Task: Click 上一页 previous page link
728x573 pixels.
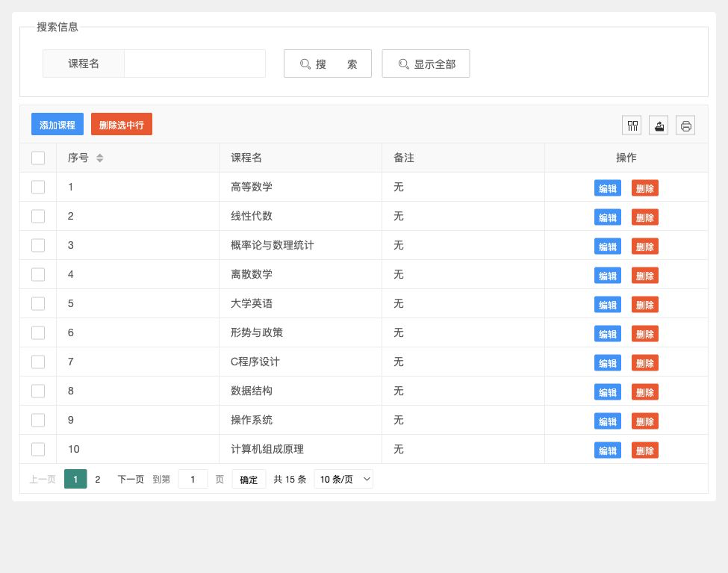Action: (x=43, y=479)
